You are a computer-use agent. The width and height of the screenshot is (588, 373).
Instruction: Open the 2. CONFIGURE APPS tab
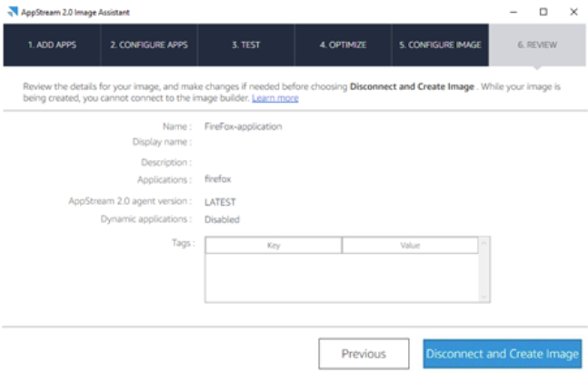coord(149,45)
